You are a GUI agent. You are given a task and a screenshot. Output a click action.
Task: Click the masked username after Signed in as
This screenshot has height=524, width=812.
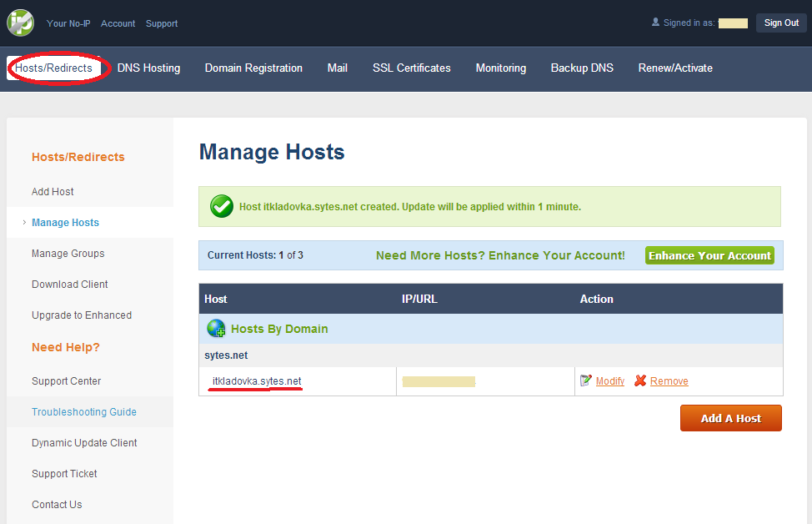click(734, 23)
